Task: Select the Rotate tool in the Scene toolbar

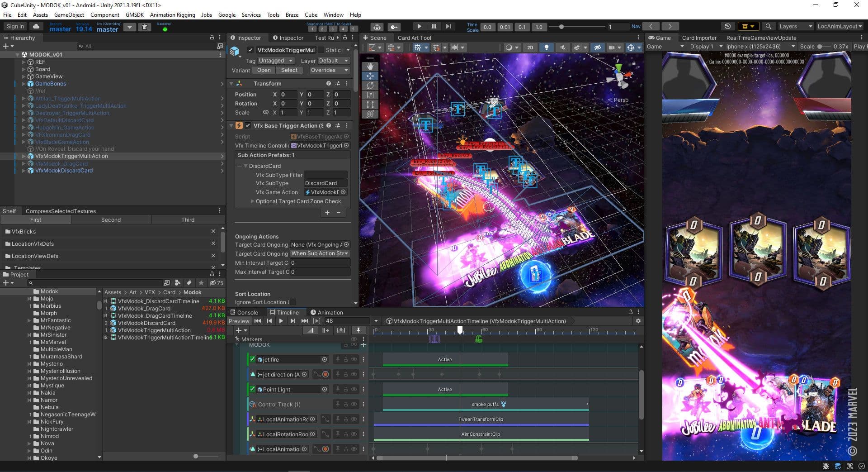Action: 371,86
